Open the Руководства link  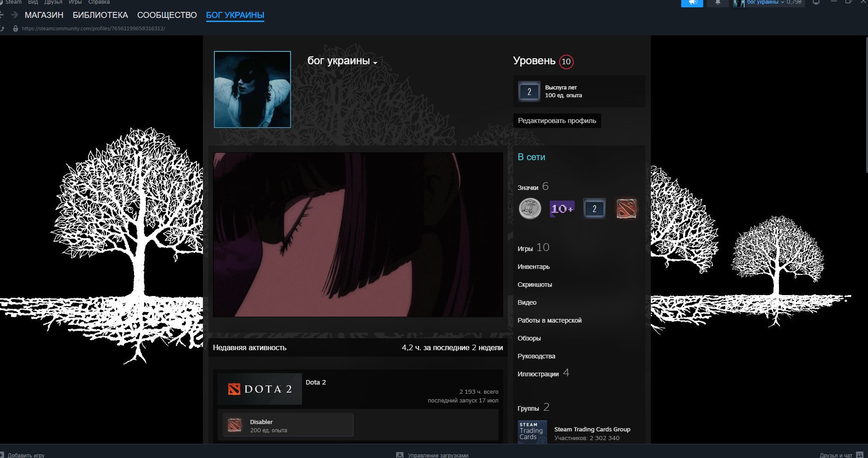(536, 356)
